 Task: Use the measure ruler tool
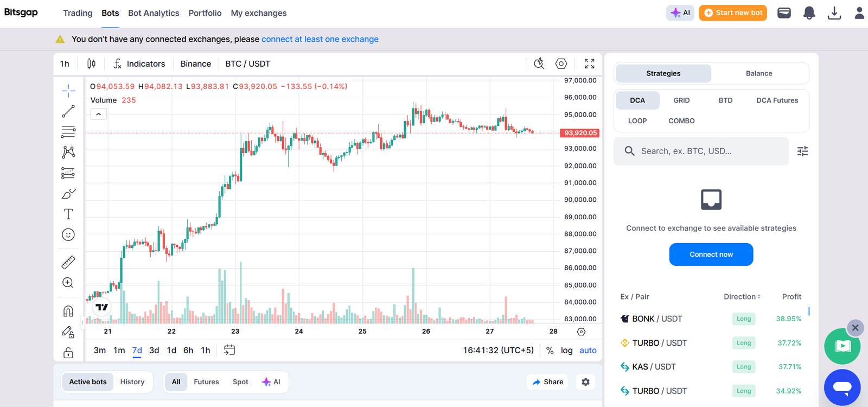68,262
